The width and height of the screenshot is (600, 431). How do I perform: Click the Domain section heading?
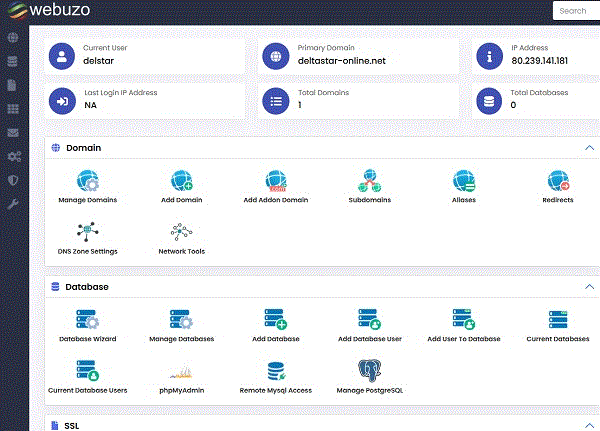(83, 148)
